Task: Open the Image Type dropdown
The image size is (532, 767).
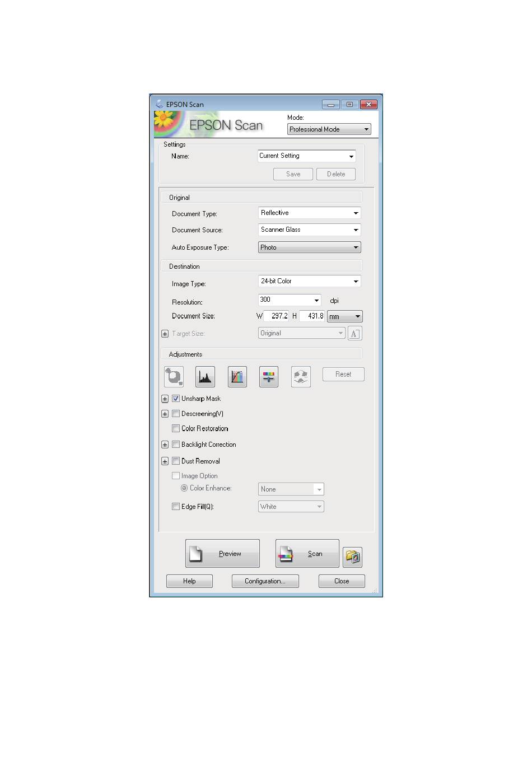Action: tap(309, 281)
